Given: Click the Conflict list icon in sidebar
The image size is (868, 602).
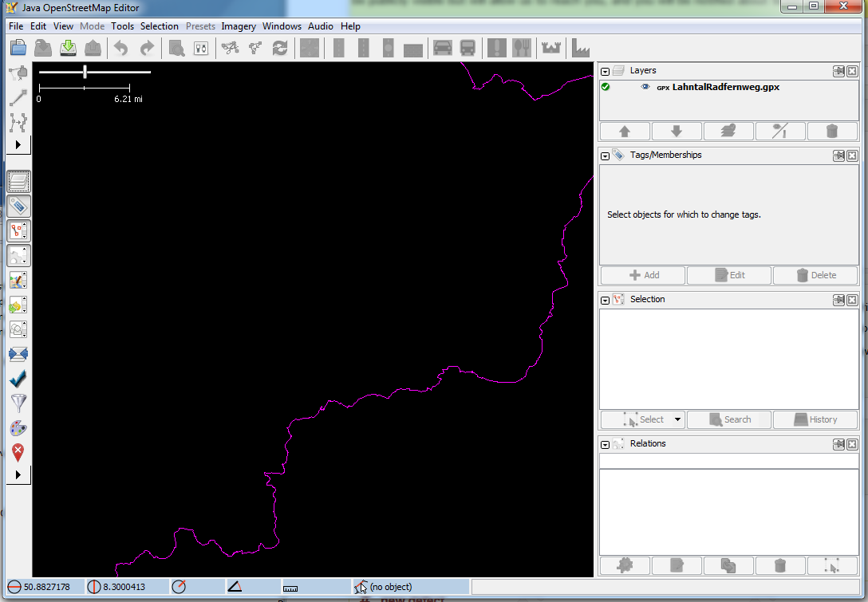Looking at the screenshot, I should pyautogui.click(x=18, y=354).
